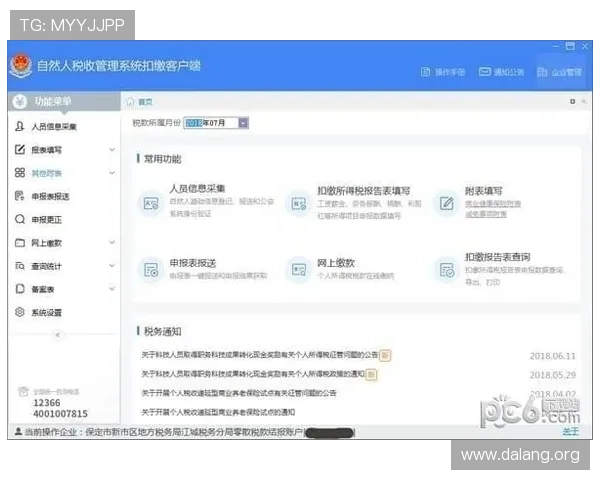The width and height of the screenshot is (600, 480).
Task: Open notice 个人税收递延型商业养老保险试点的通知
Action: (218, 412)
